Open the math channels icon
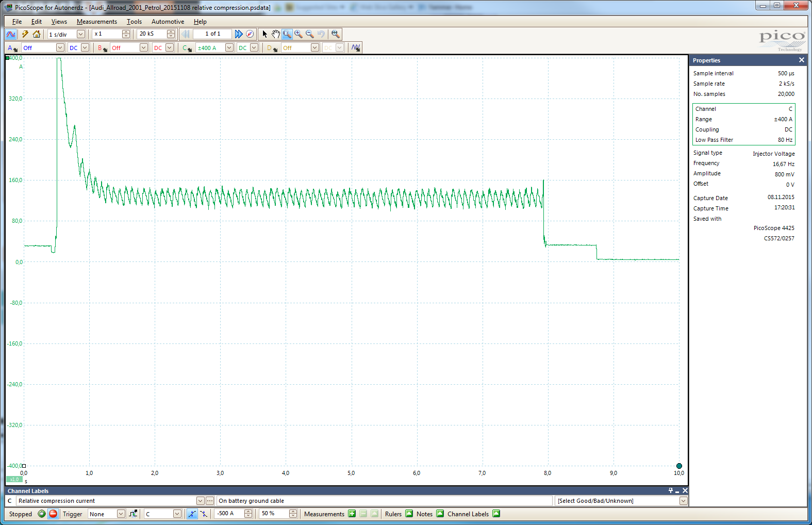The image size is (812, 525). pyautogui.click(x=356, y=48)
